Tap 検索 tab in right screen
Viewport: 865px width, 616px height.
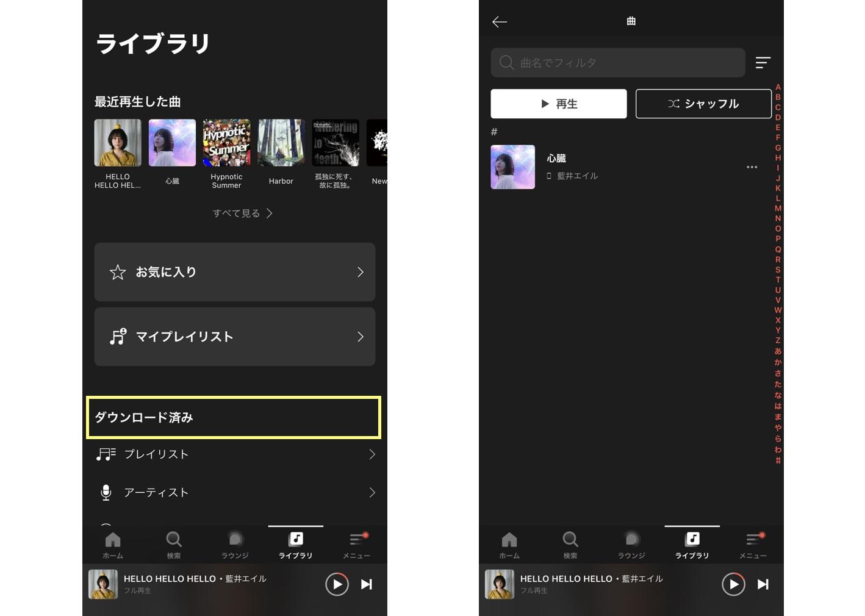point(570,545)
